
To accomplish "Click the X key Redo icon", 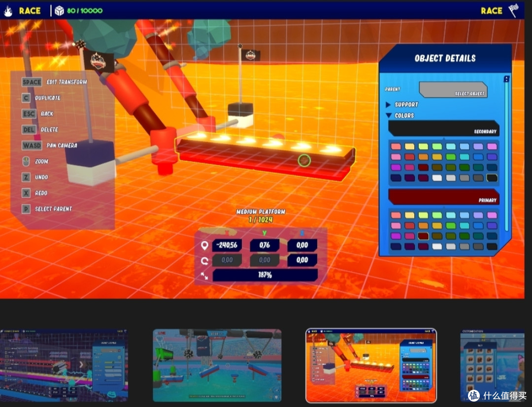I will coord(26,193).
